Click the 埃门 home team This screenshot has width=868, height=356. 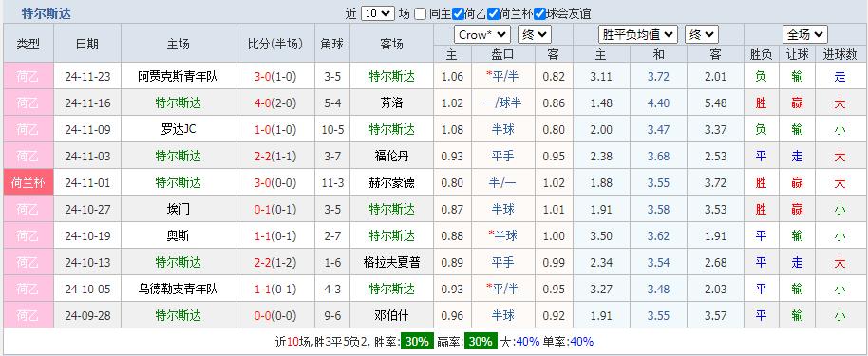point(178,209)
